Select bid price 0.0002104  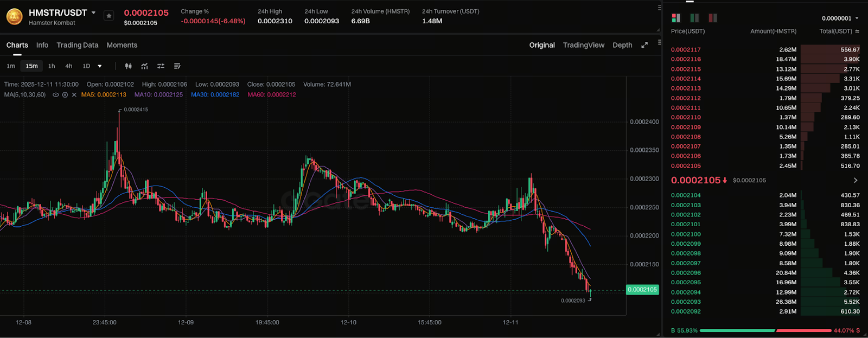tap(686, 195)
